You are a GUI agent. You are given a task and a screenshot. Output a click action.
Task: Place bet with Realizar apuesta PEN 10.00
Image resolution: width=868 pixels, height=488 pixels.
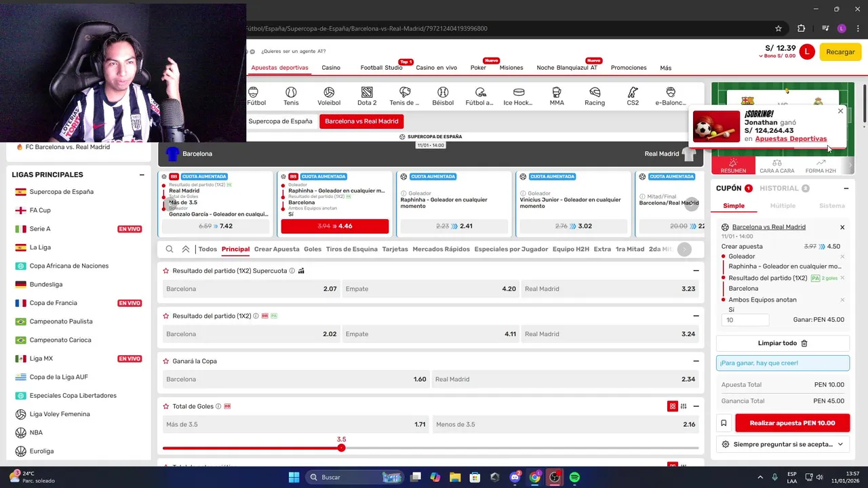point(792,423)
